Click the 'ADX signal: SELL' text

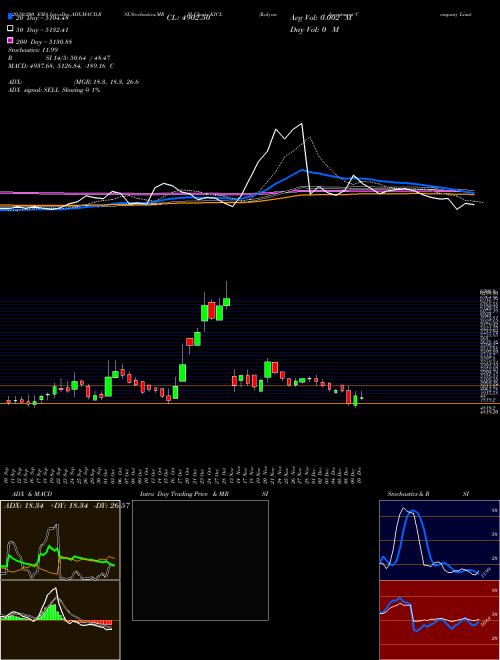coord(54,90)
